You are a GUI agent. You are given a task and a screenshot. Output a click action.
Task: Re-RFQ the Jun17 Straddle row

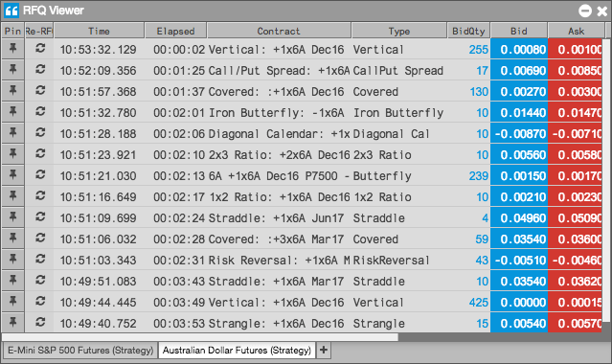click(x=40, y=217)
